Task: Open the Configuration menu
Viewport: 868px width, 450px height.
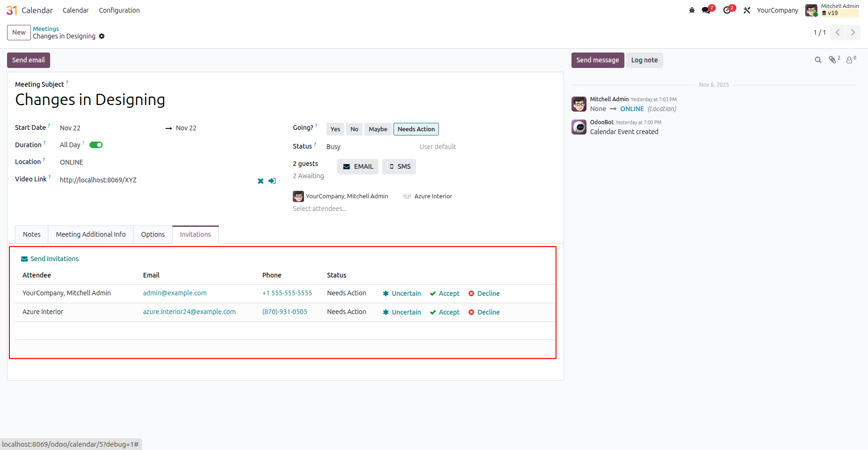Action: point(119,10)
